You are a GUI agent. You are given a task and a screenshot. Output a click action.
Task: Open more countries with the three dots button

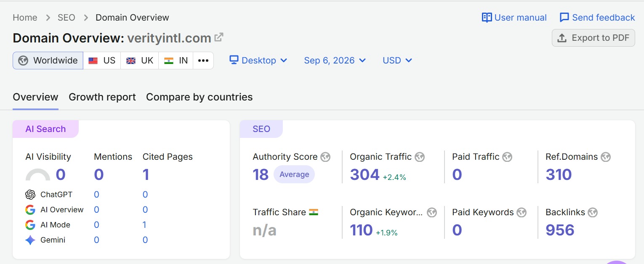click(203, 61)
